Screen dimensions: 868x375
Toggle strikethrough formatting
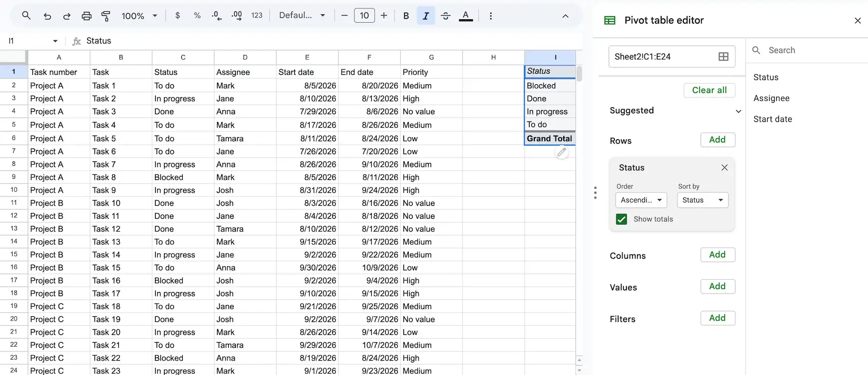tap(446, 16)
